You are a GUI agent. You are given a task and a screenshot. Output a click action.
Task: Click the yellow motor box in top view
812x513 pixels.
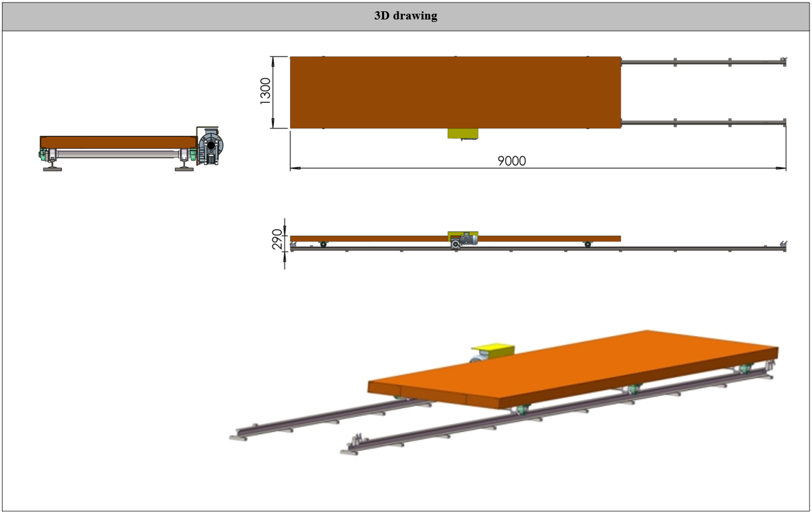(x=462, y=134)
